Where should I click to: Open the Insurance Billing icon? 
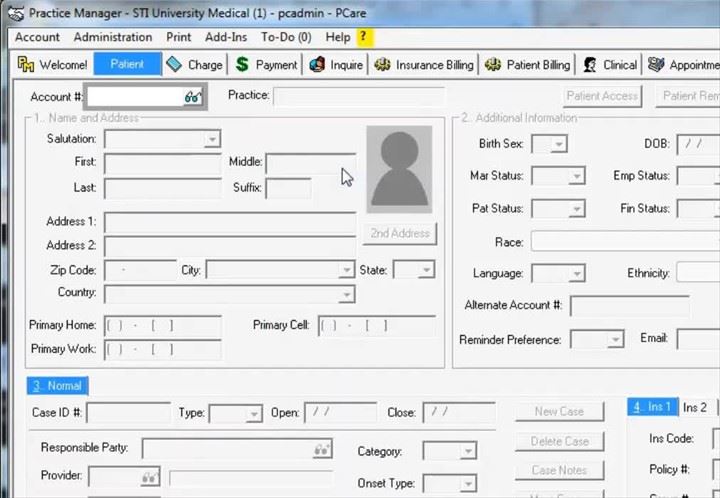pyautogui.click(x=382, y=64)
